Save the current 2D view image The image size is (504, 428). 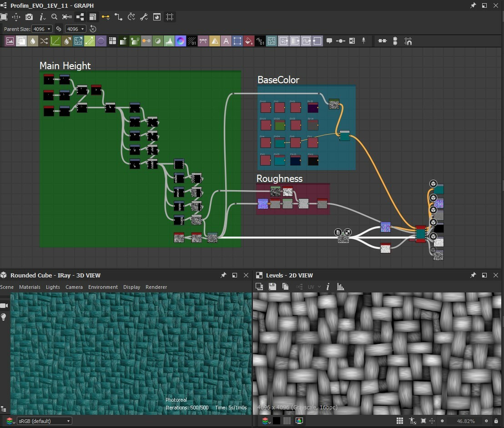272,287
